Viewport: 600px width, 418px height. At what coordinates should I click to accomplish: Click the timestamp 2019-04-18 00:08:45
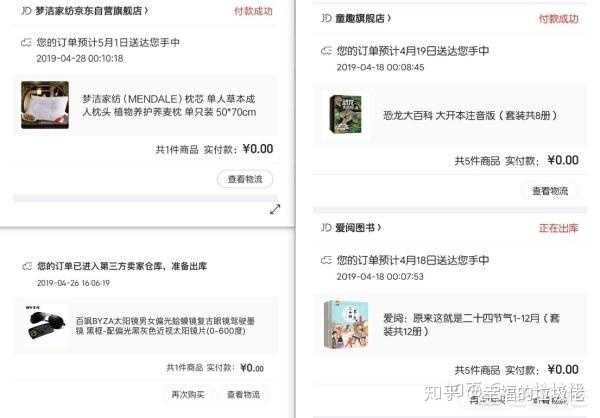[380, 67]
